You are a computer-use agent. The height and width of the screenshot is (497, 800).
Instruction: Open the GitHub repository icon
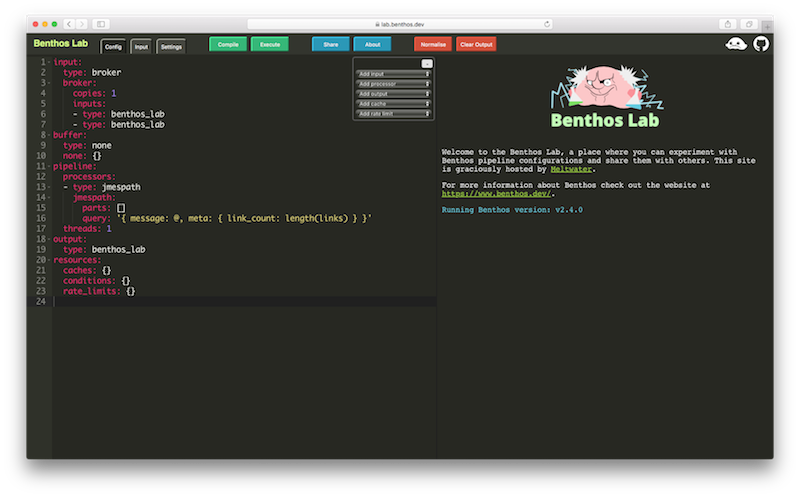pyautogui.click(x=761, y=44)
